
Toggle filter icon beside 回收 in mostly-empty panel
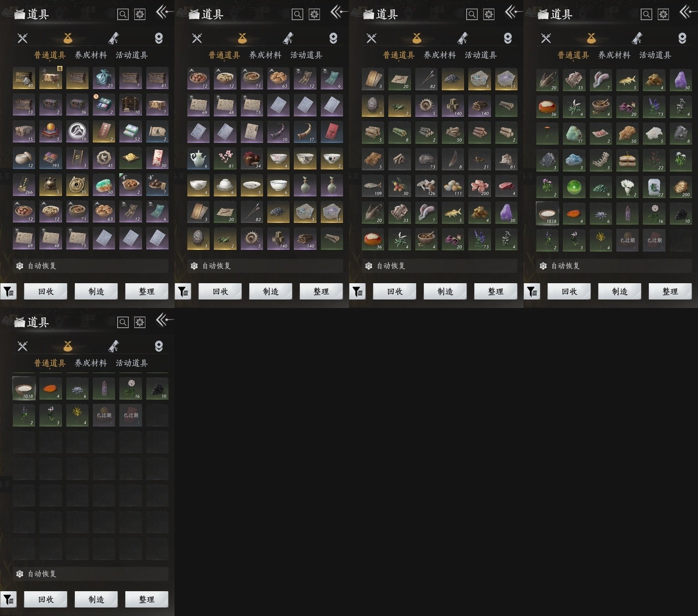click(9, 600)
